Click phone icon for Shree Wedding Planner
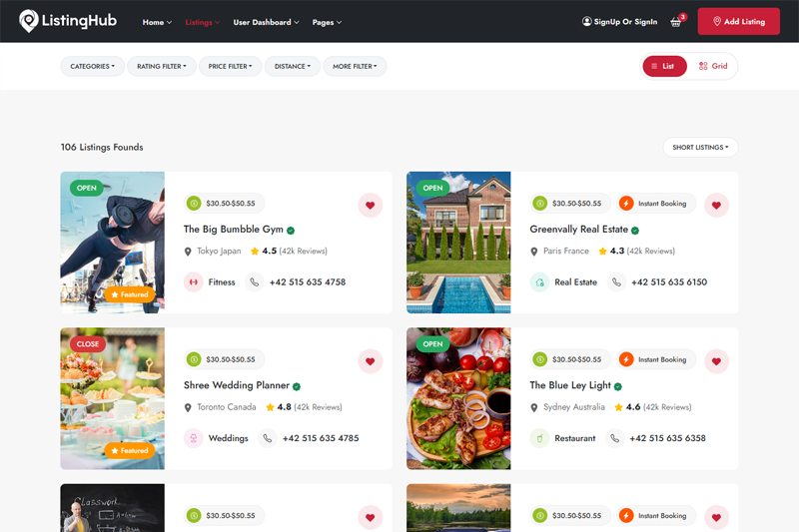This screenshot has height=532, width=799. click(x=268, y=438)
